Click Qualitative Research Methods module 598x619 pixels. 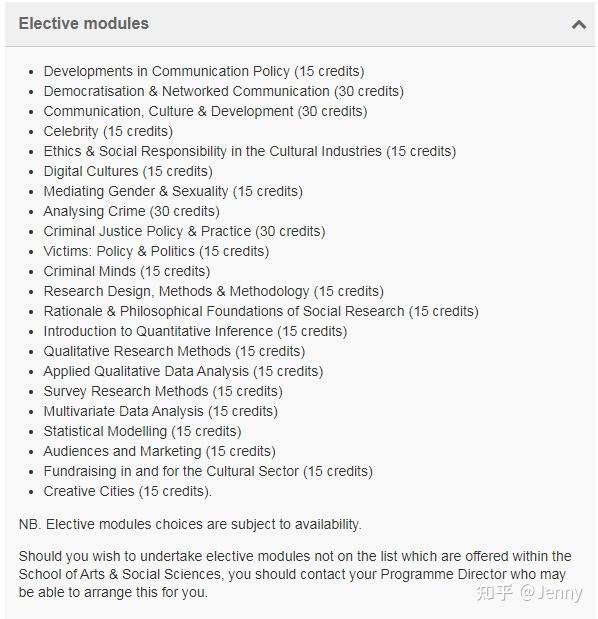pyautogui.click(x=174, y=351)
